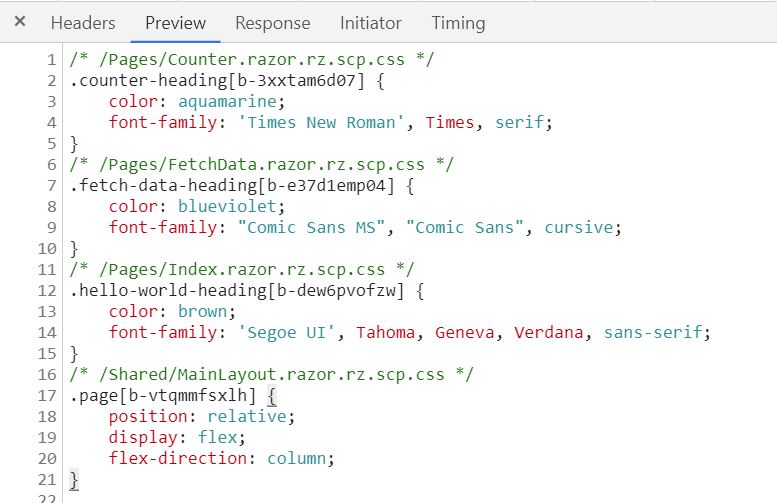
Task: Click the display property name on line 19
Action: coord(143,438)
